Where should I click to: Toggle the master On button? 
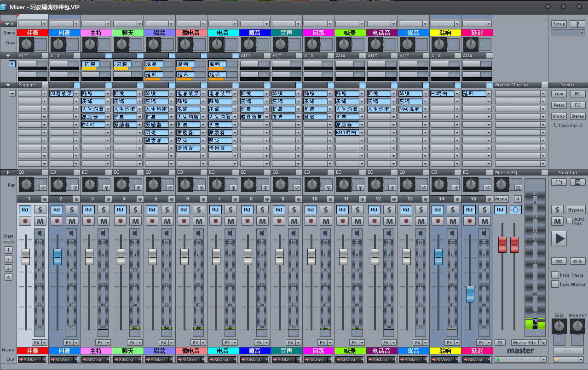click(x=543, y=342)
